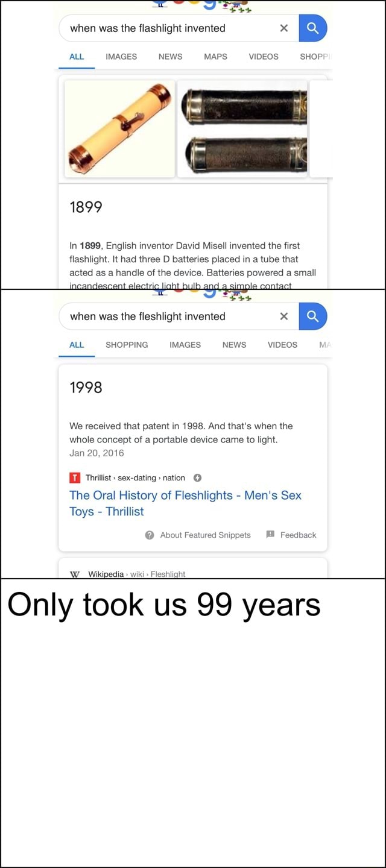
Task: Open VIDEOS tab in flashlight results
Action: click(x=264, y=57)
